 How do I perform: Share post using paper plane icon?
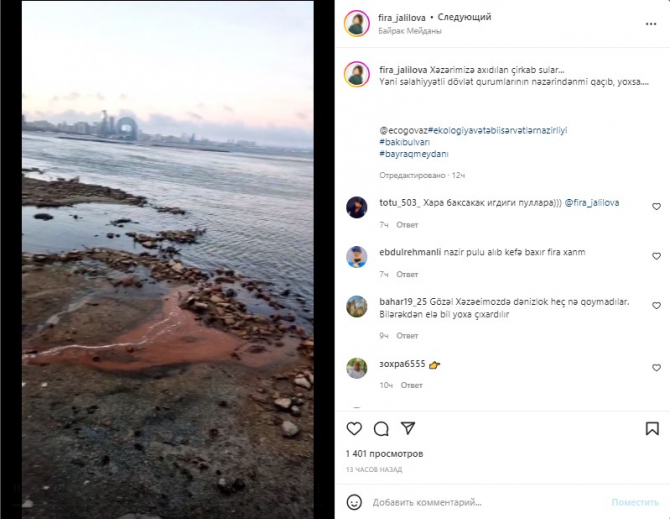point(408,428)
